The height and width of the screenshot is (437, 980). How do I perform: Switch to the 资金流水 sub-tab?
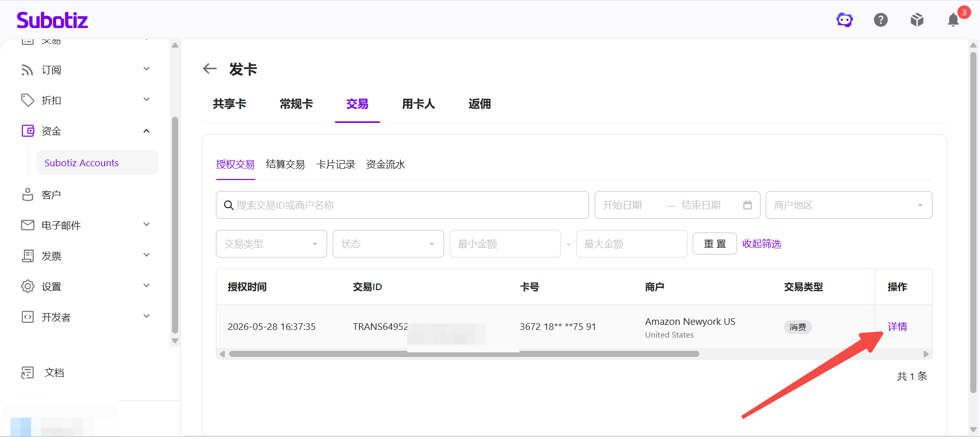point(386,164)
